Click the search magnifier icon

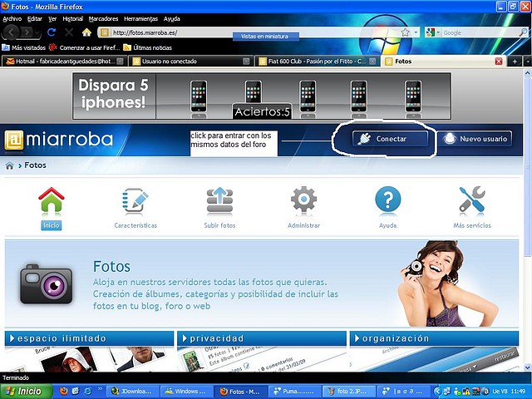pyautogui.click(x=523, y=32)
